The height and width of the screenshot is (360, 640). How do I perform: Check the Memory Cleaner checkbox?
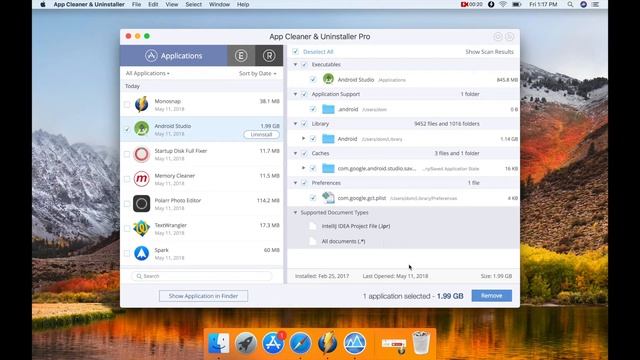point(127,179)
